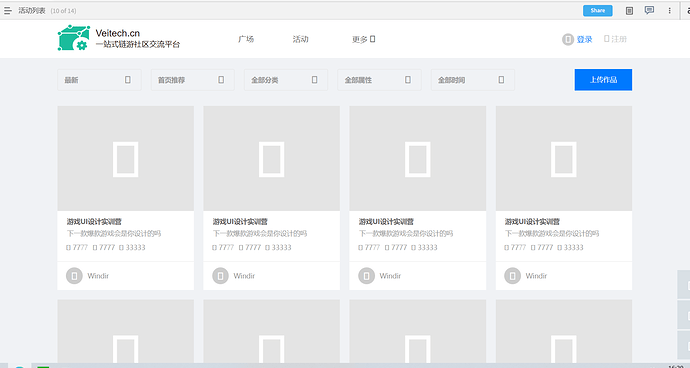
Task: Open the page notes icon
Action: click(x=629, y=11)
